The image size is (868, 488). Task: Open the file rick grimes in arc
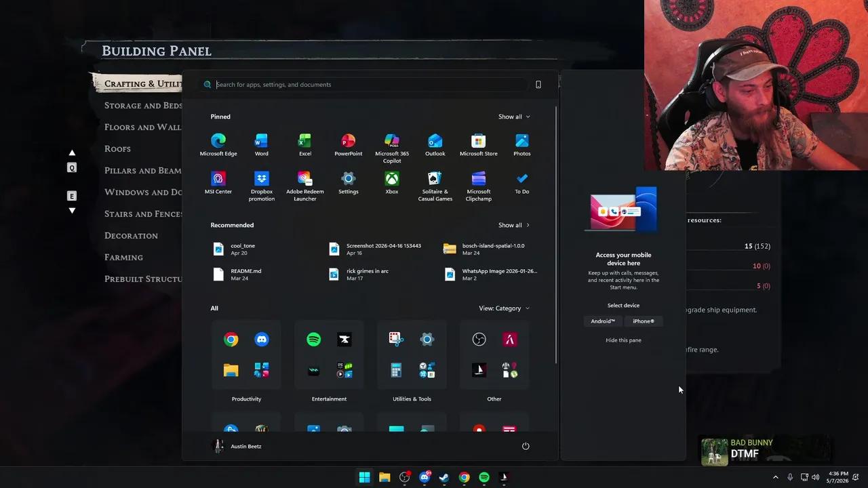(359, 274)
